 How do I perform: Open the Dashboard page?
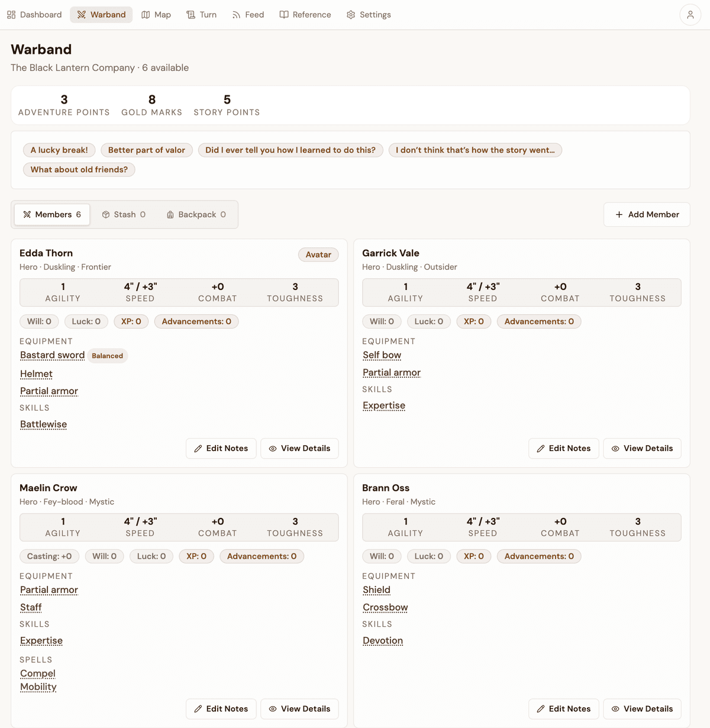pyautogui.click(x=34, y=15)
